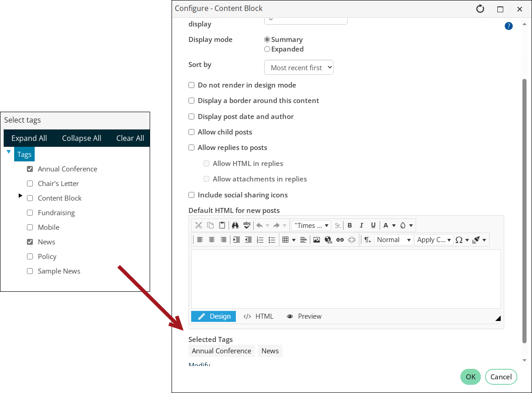Click the Italic formatting icon

coord(361,226)
